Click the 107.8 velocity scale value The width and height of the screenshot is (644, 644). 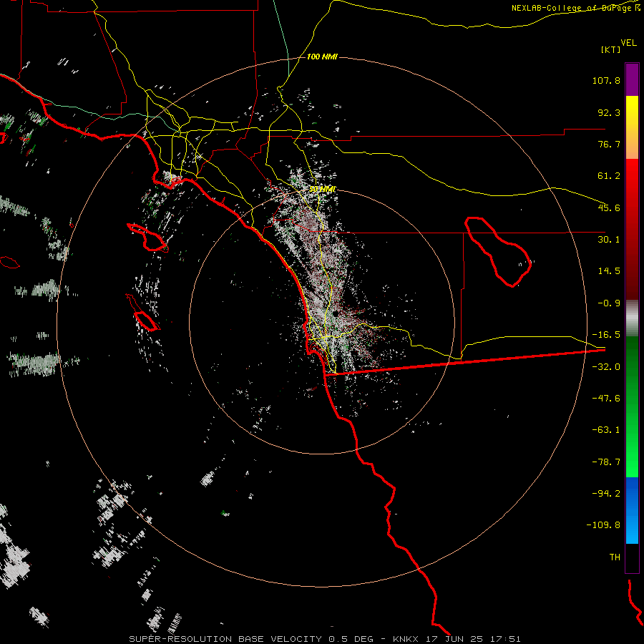(606, 80)
